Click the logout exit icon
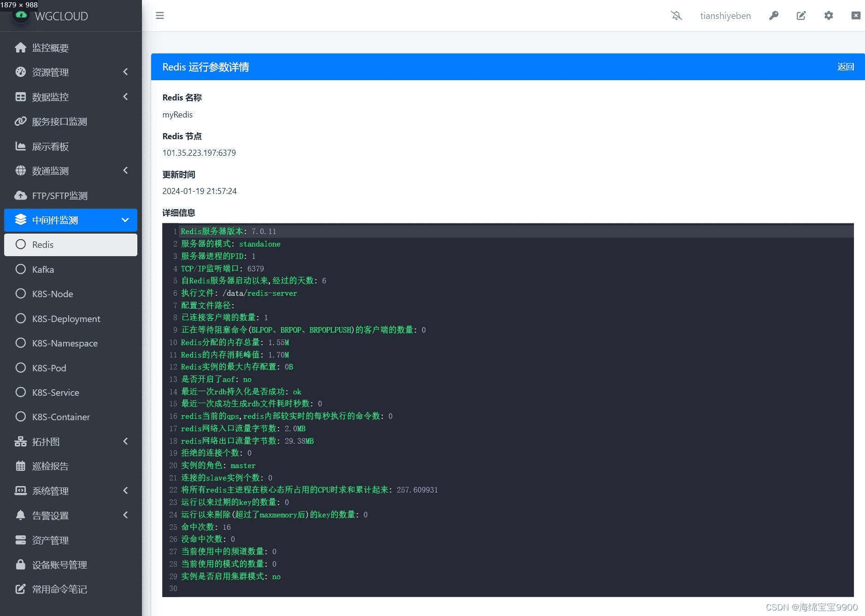865x616 pixels. click(x=856, y=15)
